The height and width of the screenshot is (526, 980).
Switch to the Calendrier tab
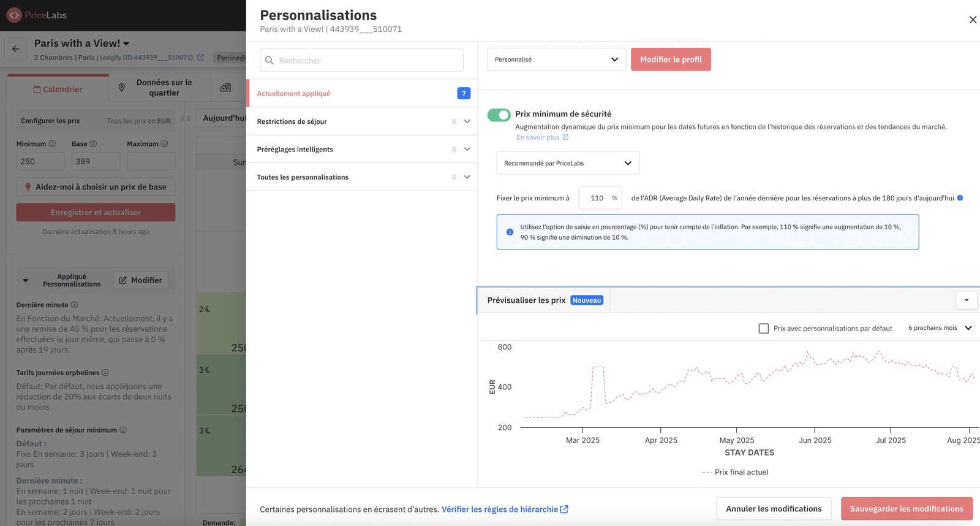pyautogui.click(x=58, y=89)
